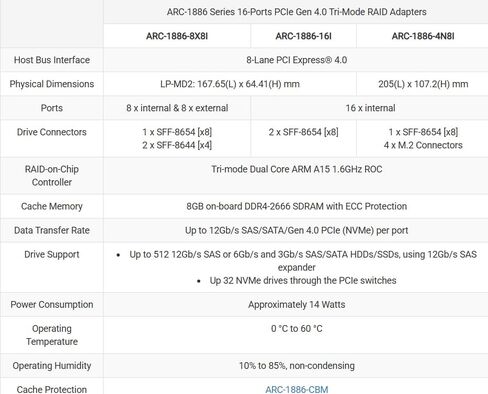Click the Cache Memory row label

click(x=52, y=206)
